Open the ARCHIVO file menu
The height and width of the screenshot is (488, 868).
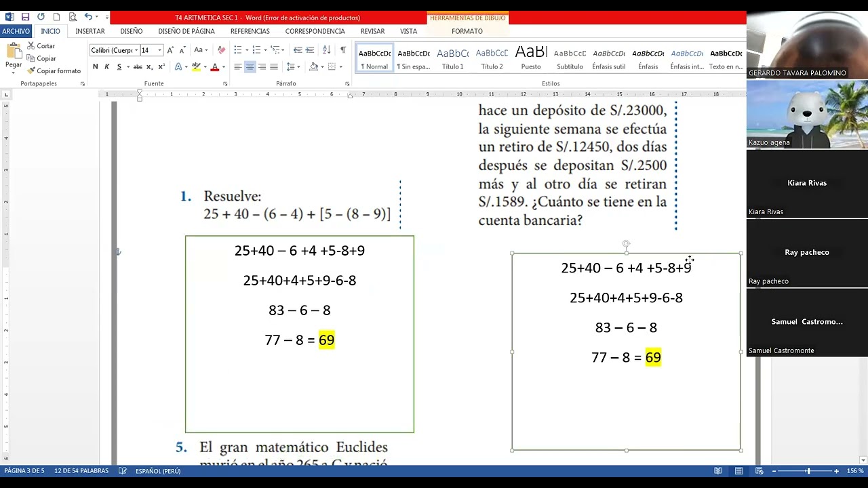(x=16, y=31)
